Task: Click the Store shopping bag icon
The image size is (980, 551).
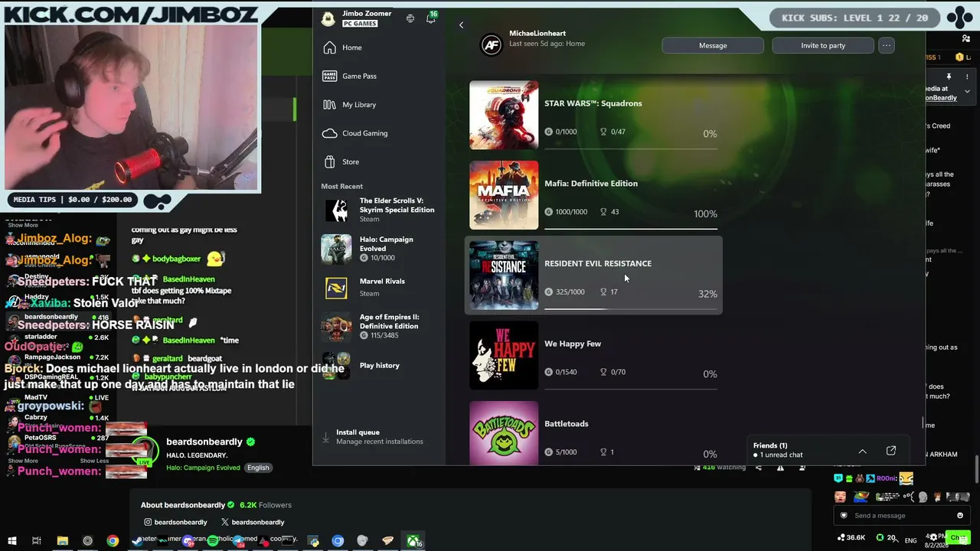Action: (x=329, y=161)
